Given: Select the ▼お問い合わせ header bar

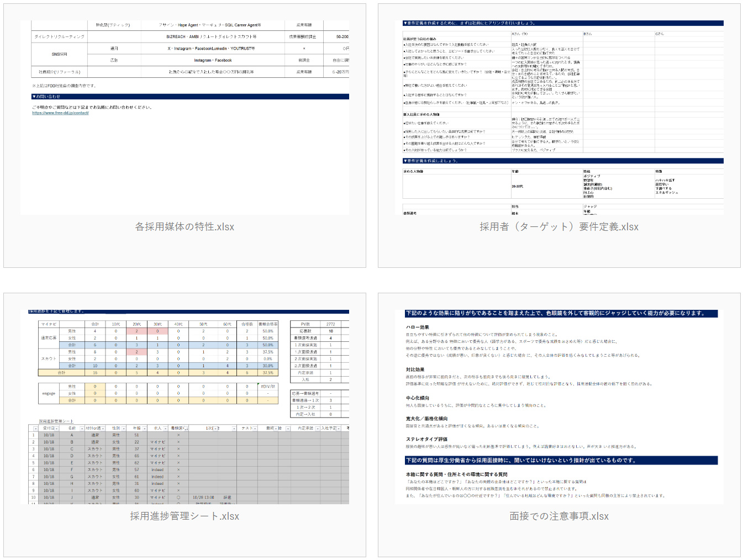Looking at the screenshot, I should [190, 97].
